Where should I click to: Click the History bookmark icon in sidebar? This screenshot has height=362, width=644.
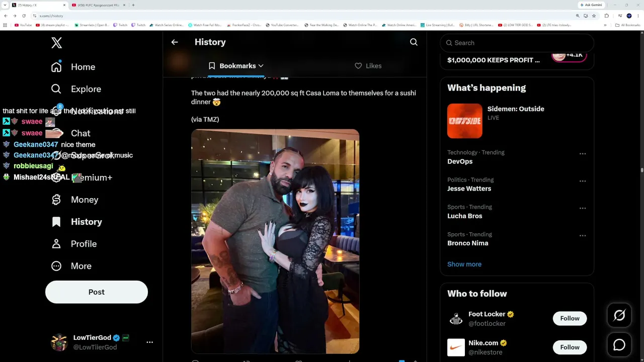pyautogui.click(x=56, y=222)
